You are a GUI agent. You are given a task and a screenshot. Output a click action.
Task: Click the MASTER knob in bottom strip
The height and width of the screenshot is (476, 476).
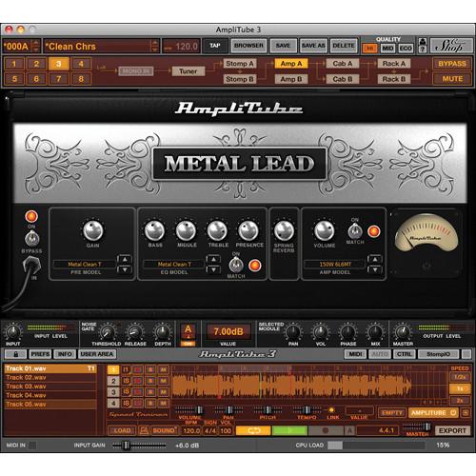click(403, 332)
